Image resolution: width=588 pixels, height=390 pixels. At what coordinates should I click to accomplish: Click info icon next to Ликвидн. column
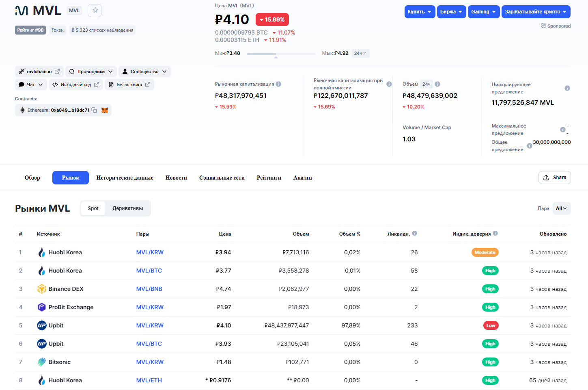(x=414, y=233)
